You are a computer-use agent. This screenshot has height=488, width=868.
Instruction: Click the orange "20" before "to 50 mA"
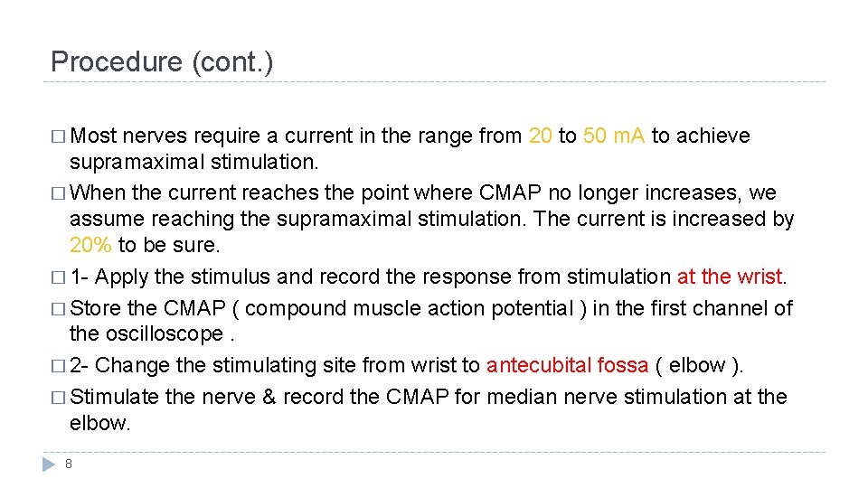(540, 136)
